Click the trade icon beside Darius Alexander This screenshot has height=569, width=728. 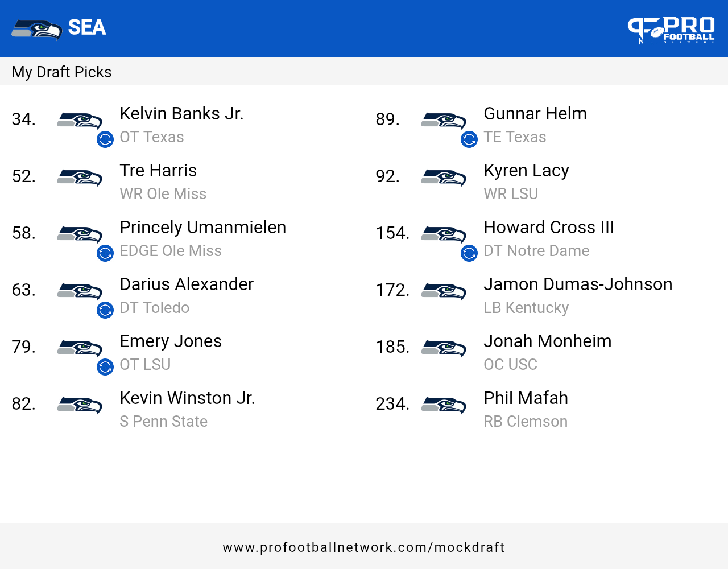click(105, 310)
